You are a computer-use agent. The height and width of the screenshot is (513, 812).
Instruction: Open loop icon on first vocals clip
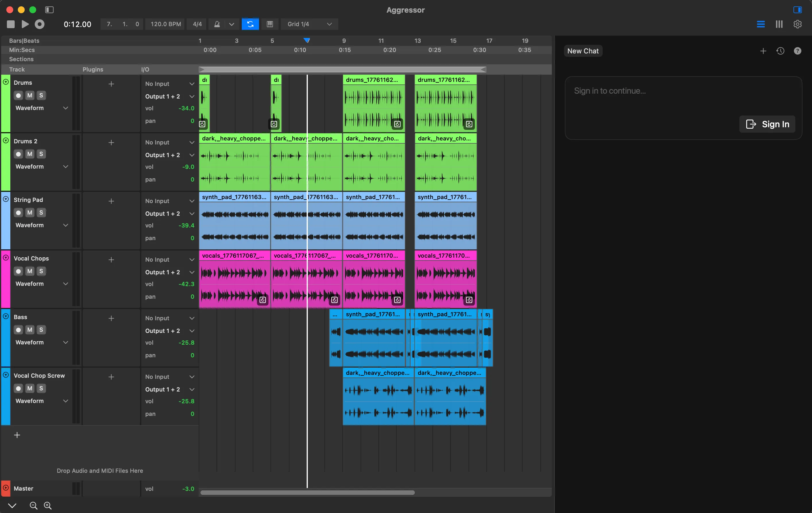tap(263, 300)
